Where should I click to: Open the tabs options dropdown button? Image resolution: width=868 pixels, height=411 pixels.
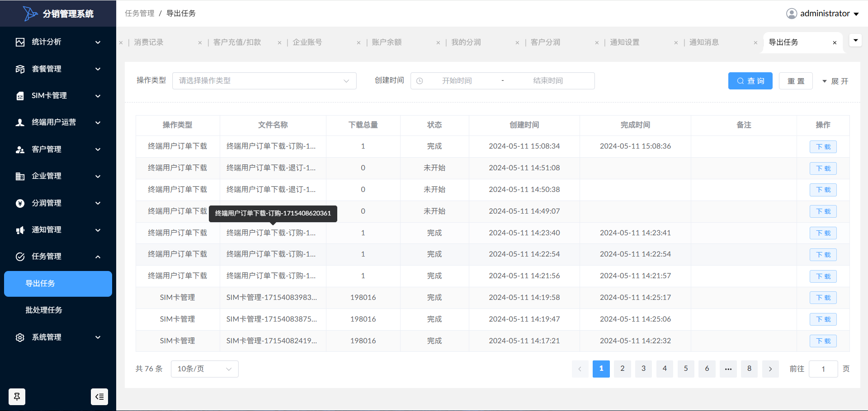pyautogui.click(x=855, y=40)
